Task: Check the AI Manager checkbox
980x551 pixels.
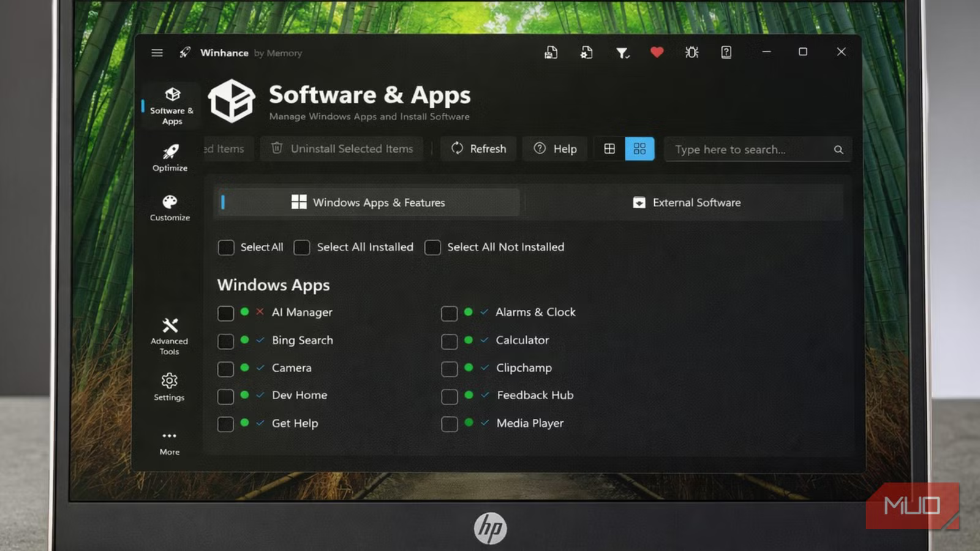Action: [x=225, y=313]
